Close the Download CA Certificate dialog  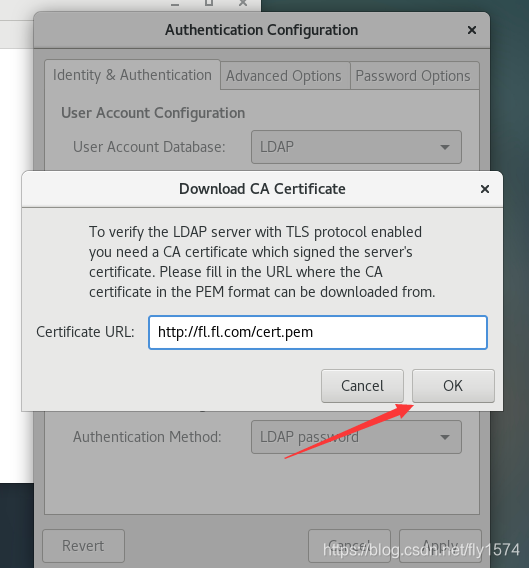click(485, 189)
